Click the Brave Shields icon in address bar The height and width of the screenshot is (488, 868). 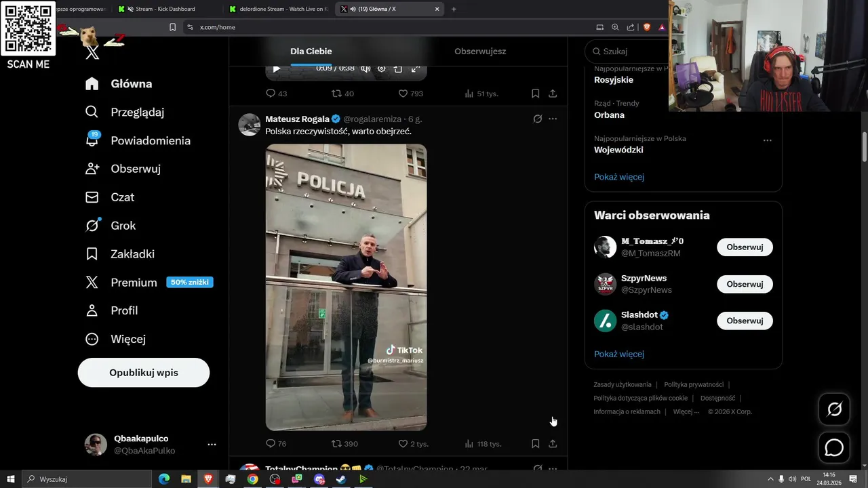pyautogui.click(x=646, y=27)
